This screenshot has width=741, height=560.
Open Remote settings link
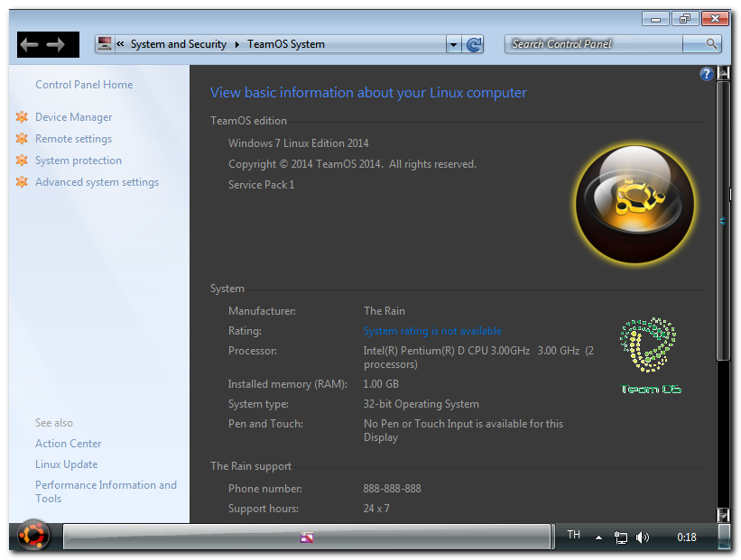coord(74,139)
